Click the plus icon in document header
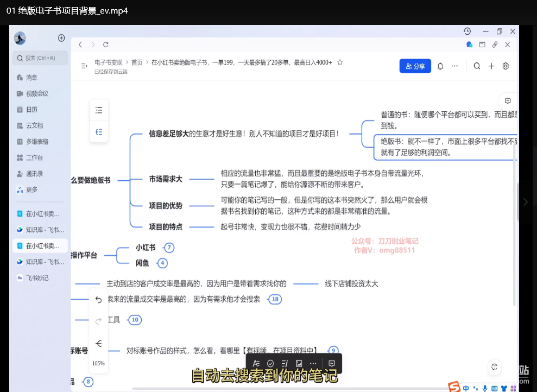The height and width of the screenshot is (392, 537). click(491, 66)
